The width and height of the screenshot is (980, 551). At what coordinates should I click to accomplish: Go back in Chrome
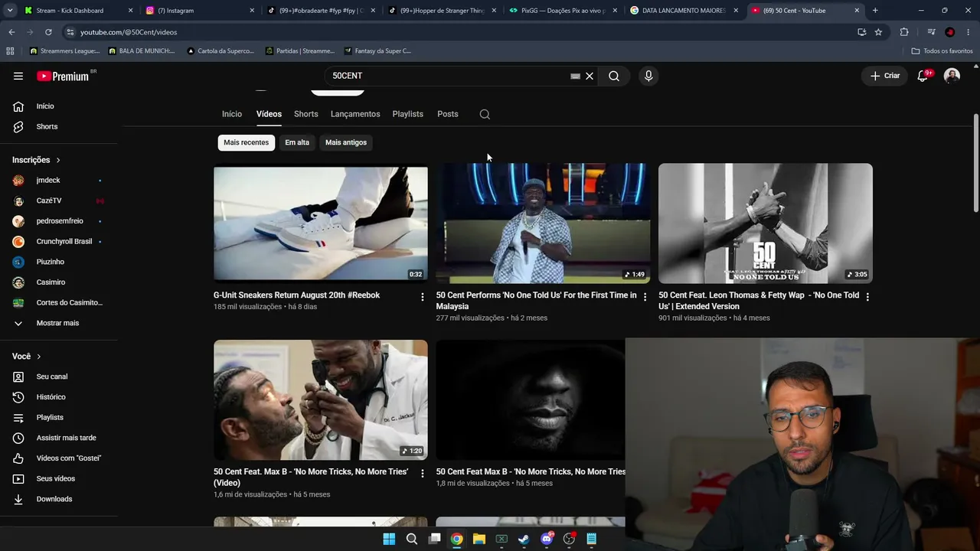[11, 32]
